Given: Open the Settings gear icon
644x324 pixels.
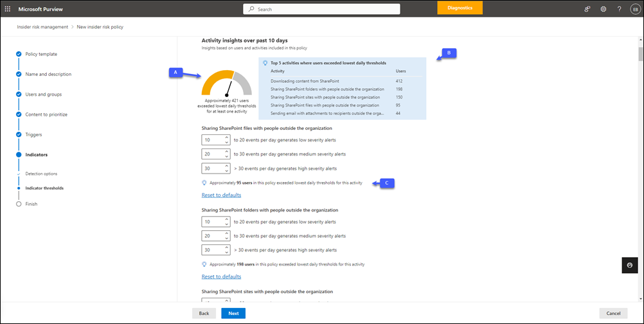Looking at the screenshot, I should click(x=604, y=9).
